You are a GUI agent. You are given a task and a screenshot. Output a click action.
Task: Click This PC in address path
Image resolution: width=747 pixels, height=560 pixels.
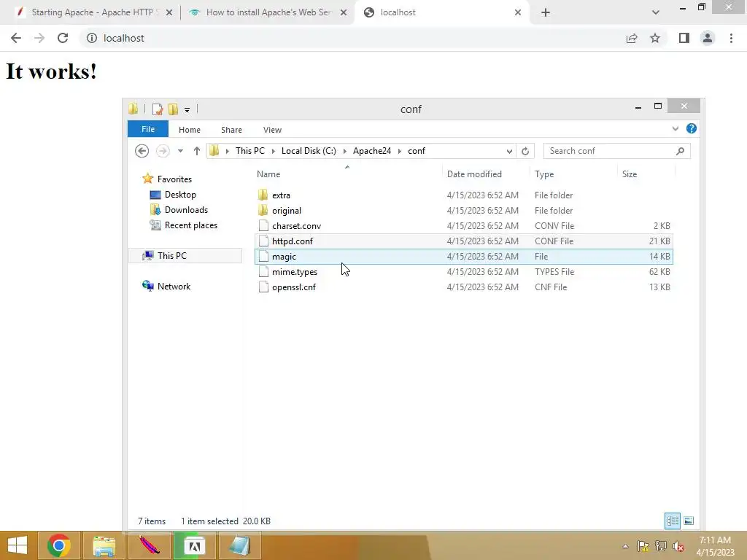coord(249,151)
